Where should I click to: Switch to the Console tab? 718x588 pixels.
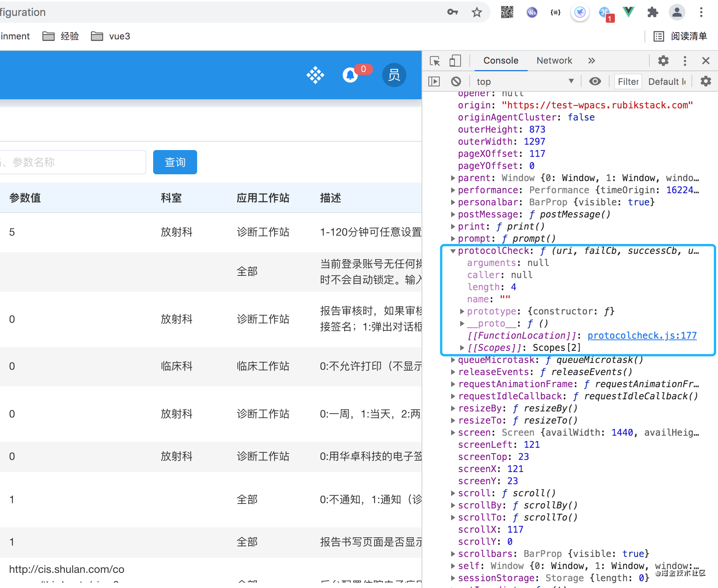pos(501,61)
